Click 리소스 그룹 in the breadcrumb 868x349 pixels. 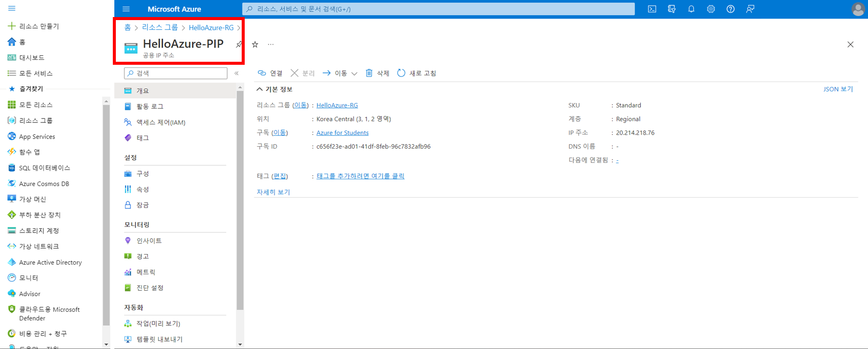(x=160, y=27)
